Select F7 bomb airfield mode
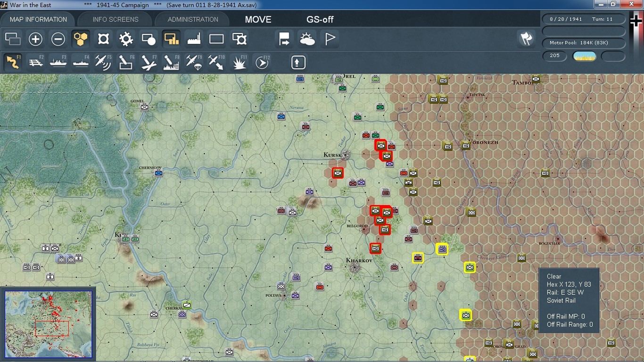644x362 pixels. pos(149,62)
